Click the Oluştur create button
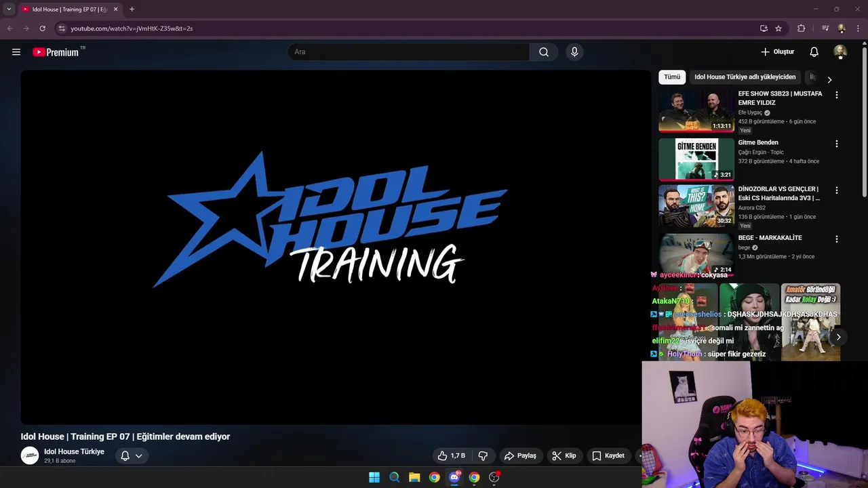Screen dimensions: 868x488 click(x=777, y=52)
